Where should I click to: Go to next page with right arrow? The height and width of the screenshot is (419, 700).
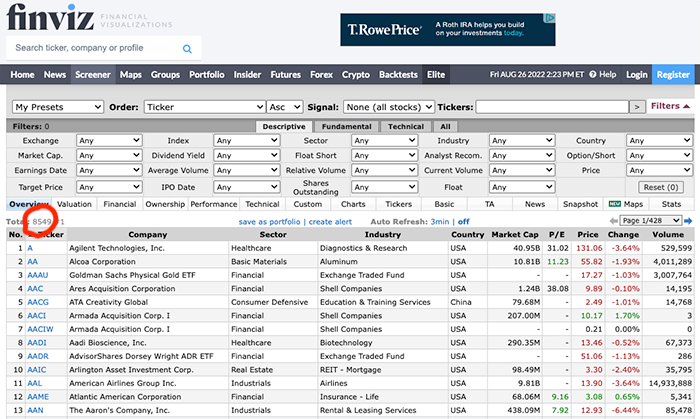(689, 221)
